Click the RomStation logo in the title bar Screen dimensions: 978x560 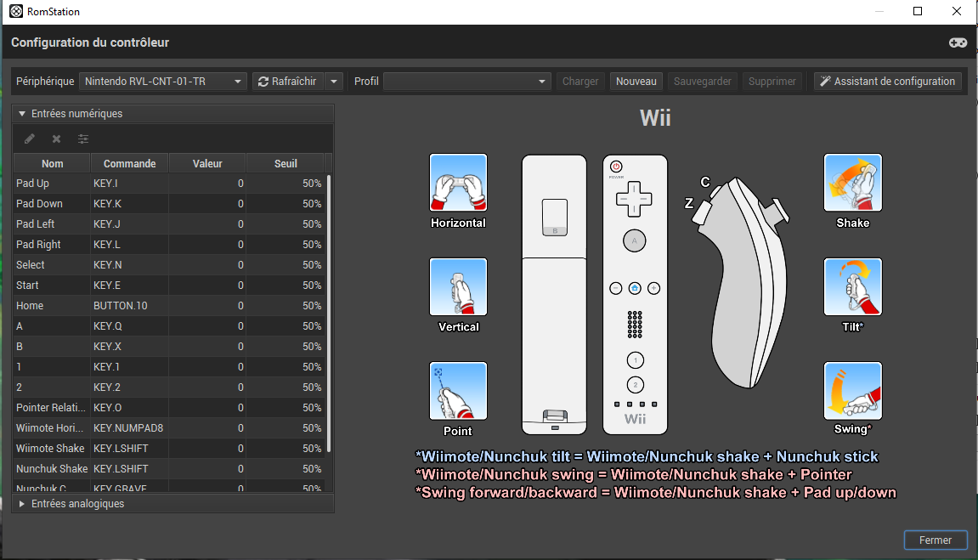point(16,11)
